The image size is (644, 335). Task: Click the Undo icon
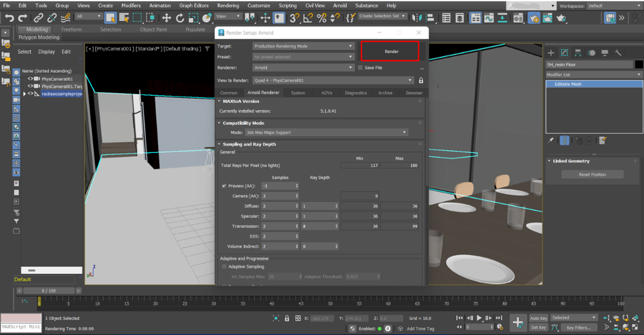coord(9,18)
